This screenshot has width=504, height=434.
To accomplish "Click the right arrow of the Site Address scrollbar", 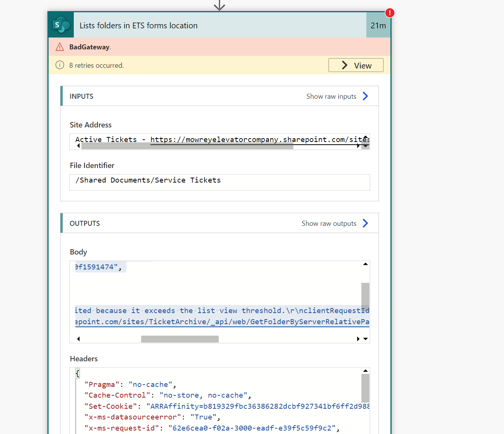I will point(358,146).
